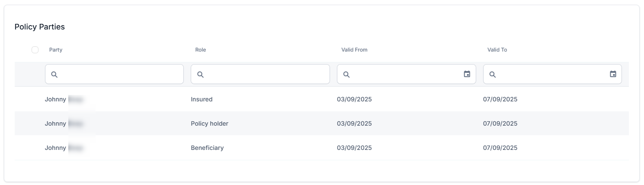Select the Beneficiary role row
The image size is (644, 185).
[x=207, y=148]
